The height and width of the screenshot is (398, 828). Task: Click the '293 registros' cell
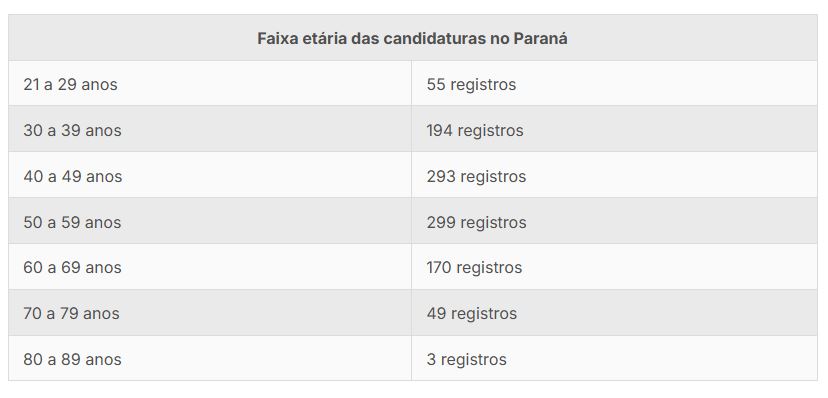614,175
